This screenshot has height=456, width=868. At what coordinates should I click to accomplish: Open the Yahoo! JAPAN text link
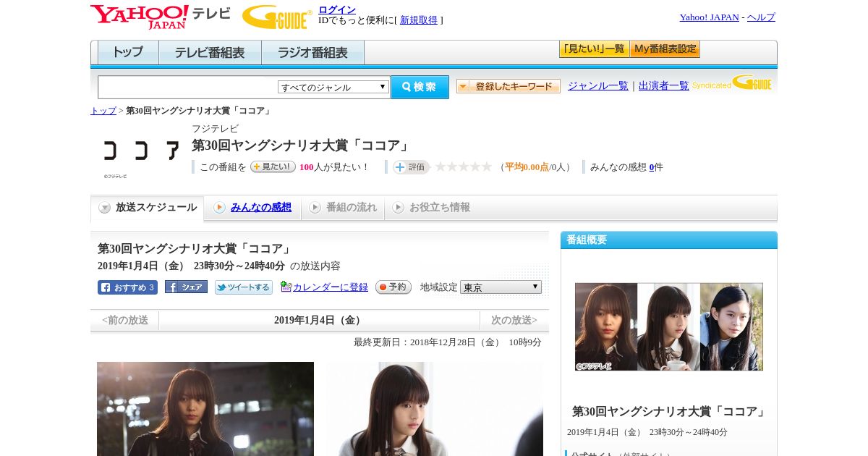(x=709, y=17)
